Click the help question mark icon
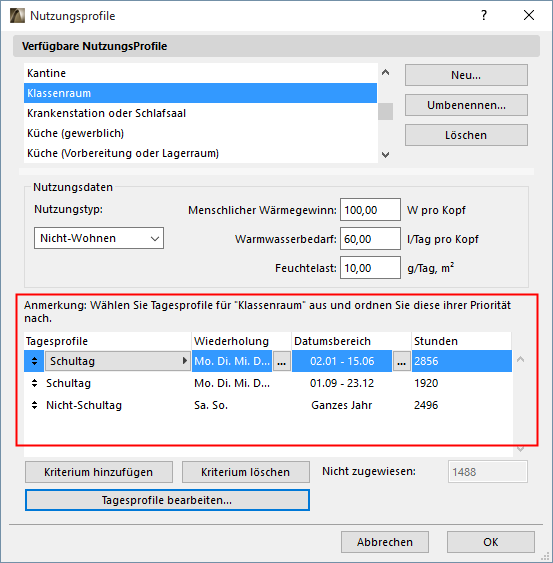Screen dimensions: 553x563 tap(484, 15)
